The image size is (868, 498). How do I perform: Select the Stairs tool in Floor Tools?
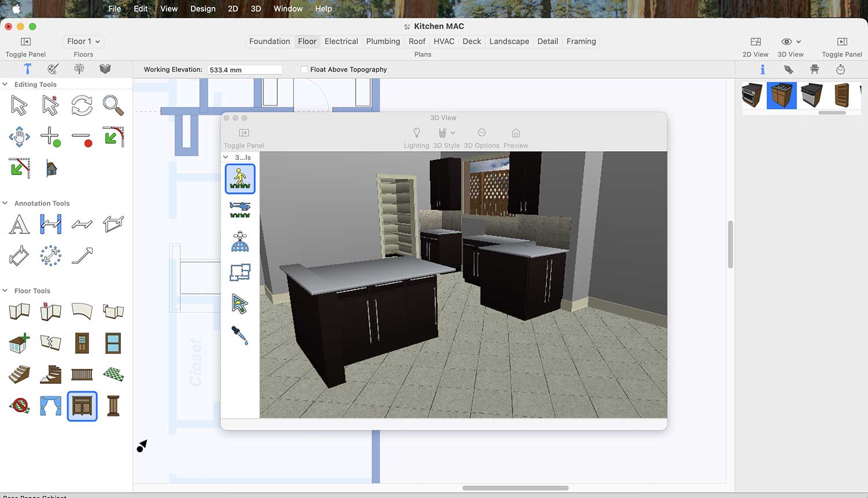pos(19,375)
